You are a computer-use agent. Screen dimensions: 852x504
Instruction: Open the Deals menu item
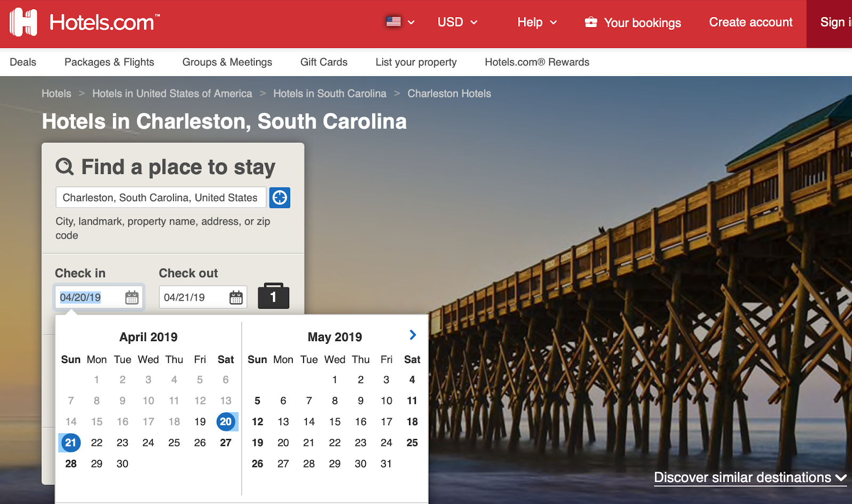click(22, 62)
